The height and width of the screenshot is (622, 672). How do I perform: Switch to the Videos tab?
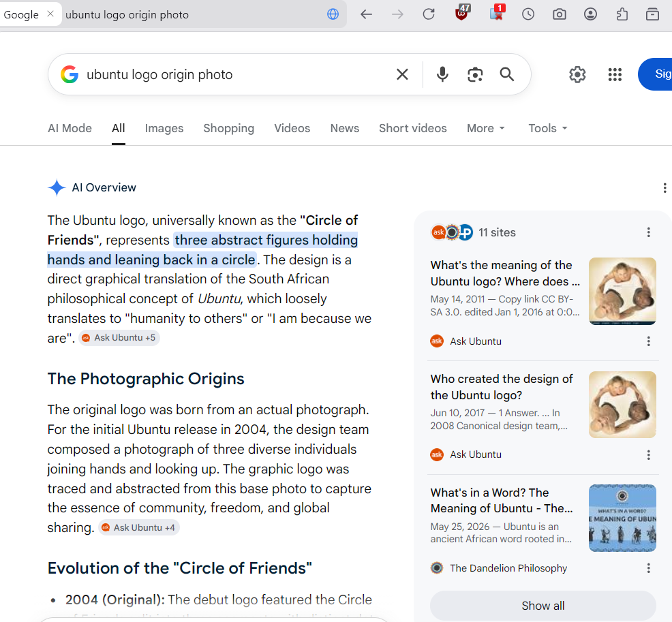[x=292, y=128]
